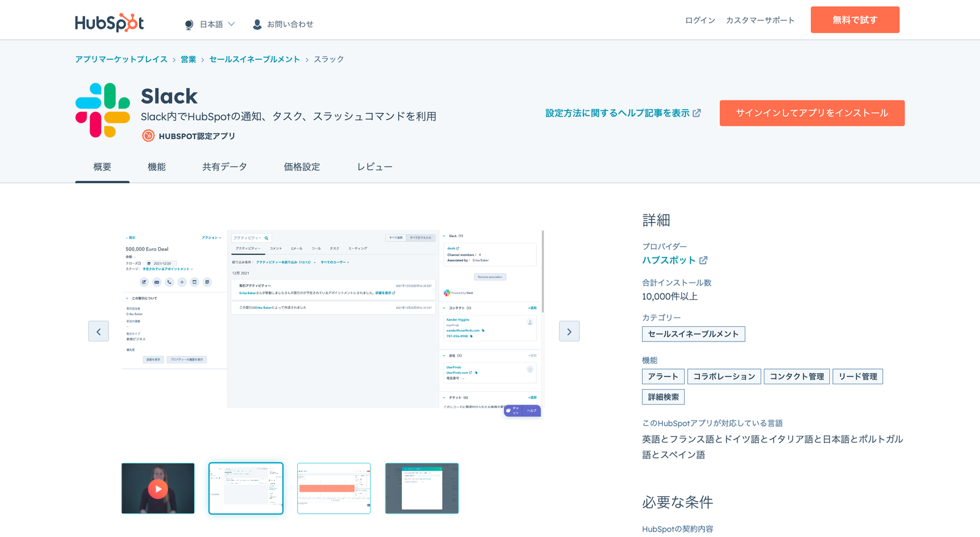Screen dimensions: 980x537
Task: Click the Slack app logo
Action: tap(103, 110)
